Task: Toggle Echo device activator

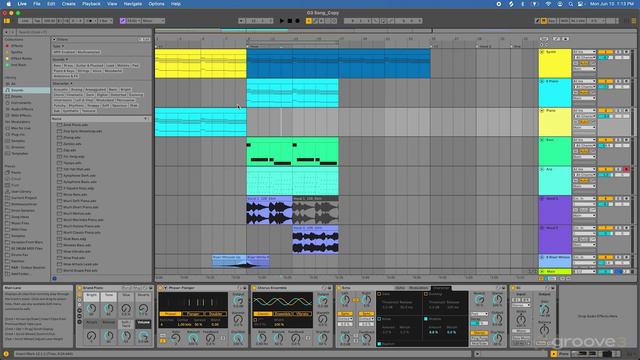Action: [x=338, y=288]
